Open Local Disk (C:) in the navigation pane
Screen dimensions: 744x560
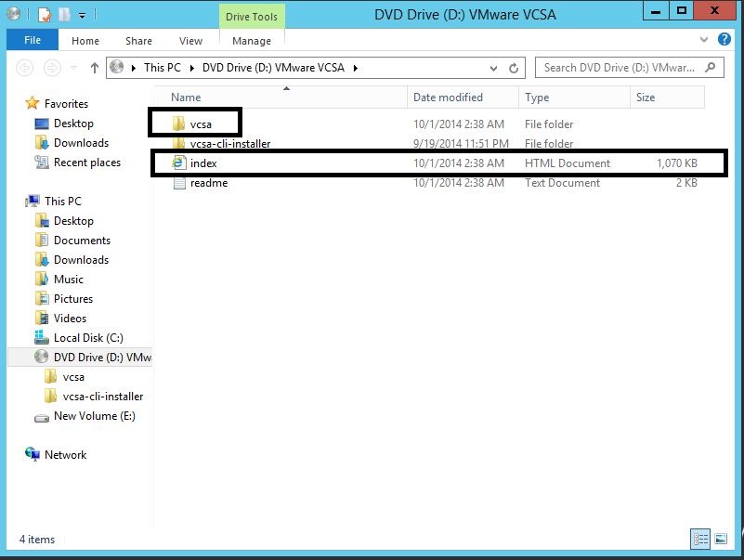(x=87, y=338)
